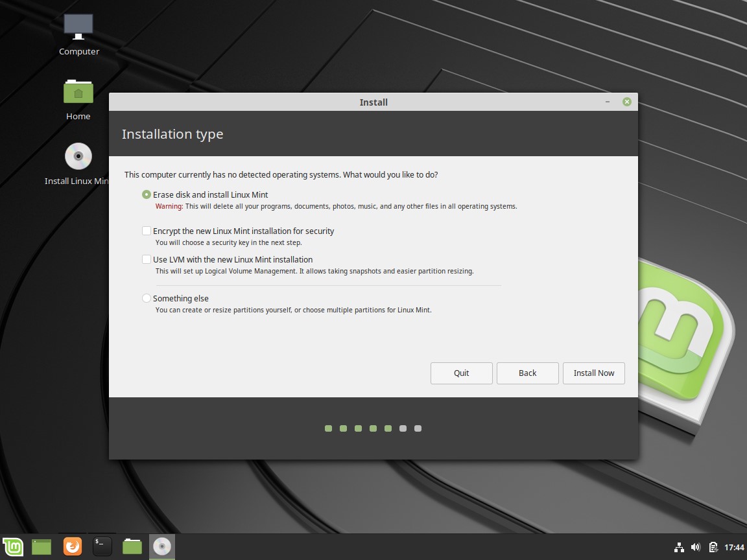Open a terminal from the taskbar
Viewport: 747px width, 560px height.
[102, 546]
